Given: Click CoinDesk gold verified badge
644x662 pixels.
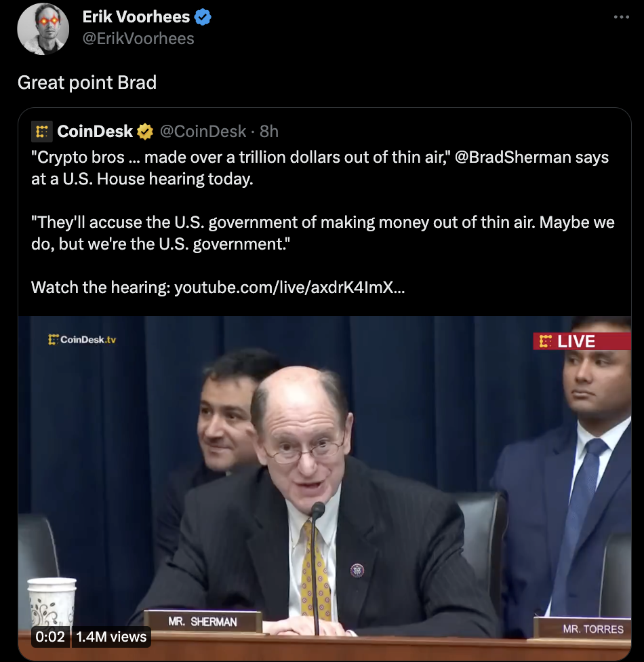Looking at the screenshot, I should pos(145,132).
